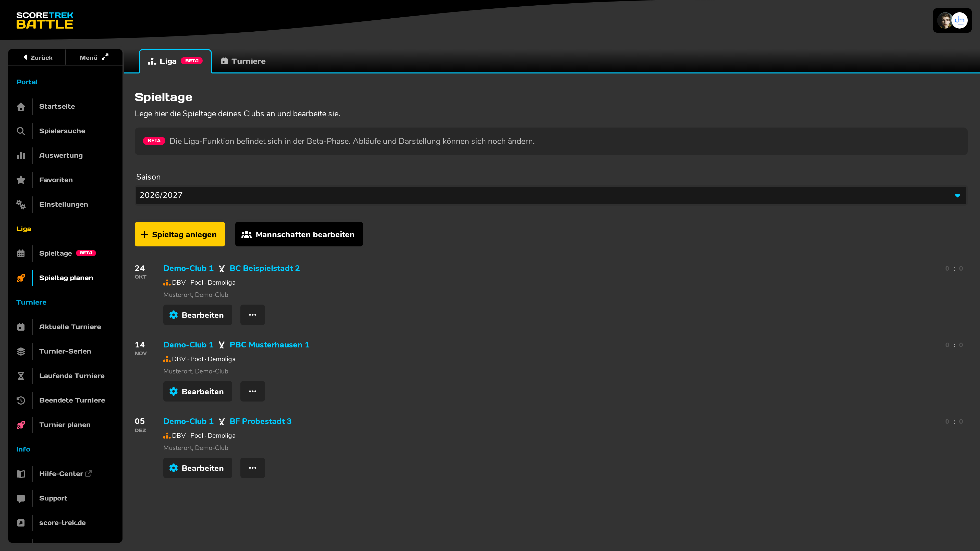The width and height of the screenshot is (980, 551).
Task: Open Turnier planen rocket icon
Action: coord(21,425)
